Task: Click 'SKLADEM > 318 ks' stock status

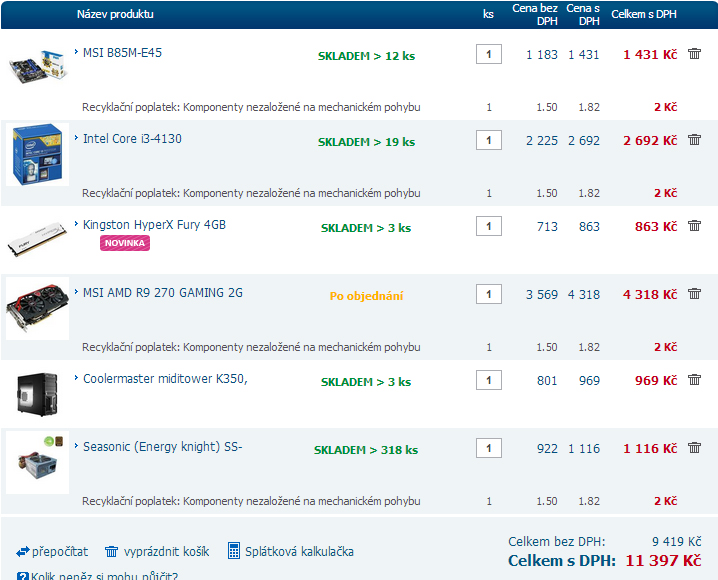Action: tap(366, 450)
